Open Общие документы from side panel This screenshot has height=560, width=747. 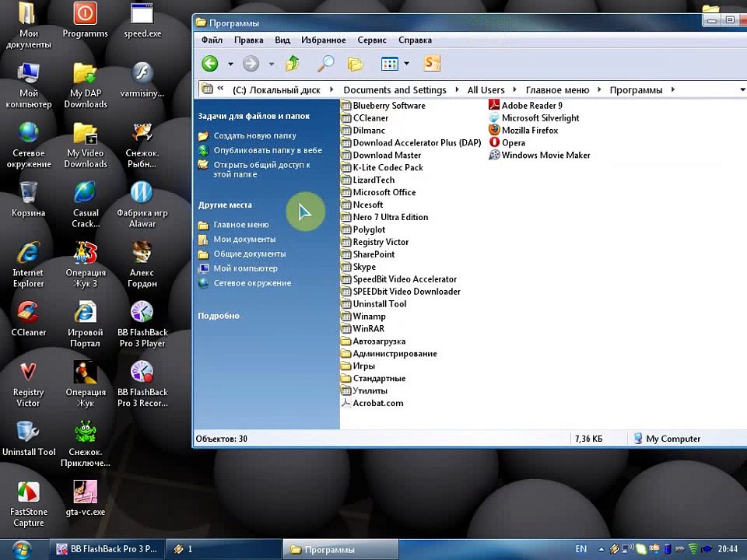pyautogui.click(x=250, y=254)
